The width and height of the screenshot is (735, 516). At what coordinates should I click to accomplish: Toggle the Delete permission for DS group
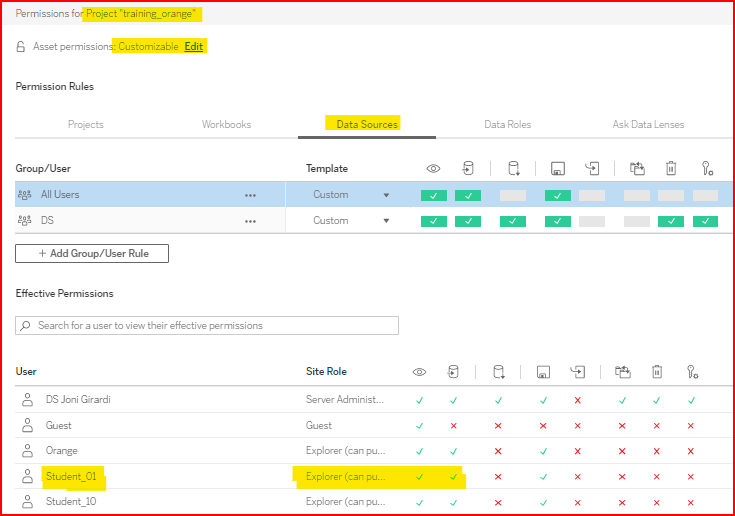point(671,221)
